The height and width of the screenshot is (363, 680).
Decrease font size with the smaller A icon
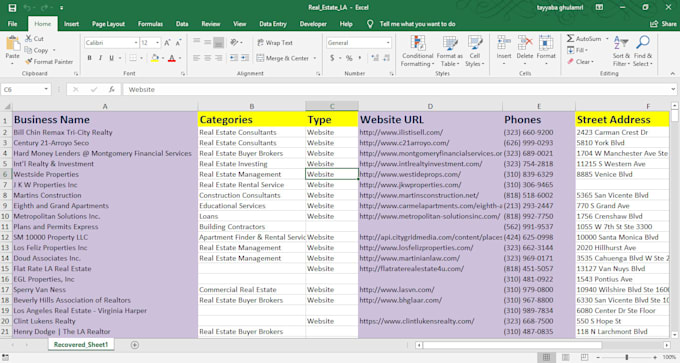point(178,43)
